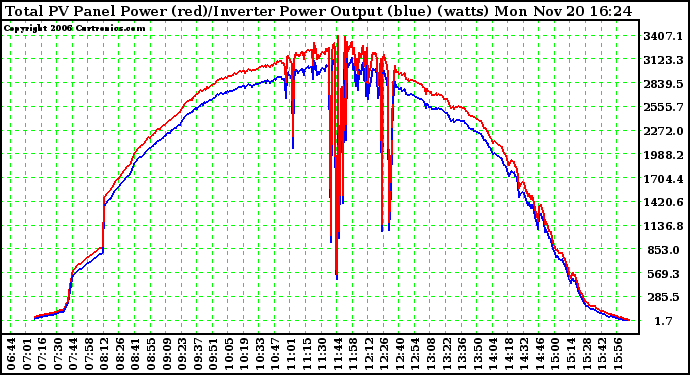The width and height of the screenshot is (690, 375).
Task: Click the 08:12 time axis label
Action: pos(104,354)
